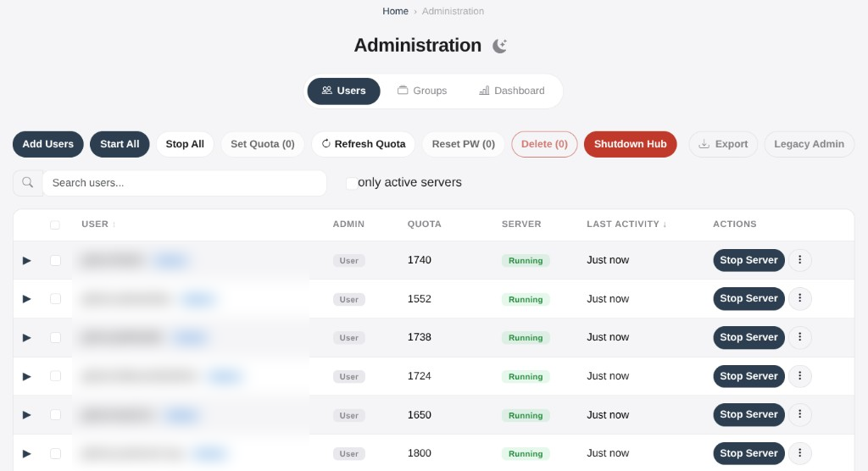Expand the row with quota 1800
The width and height of the screenshot is (868, 471).
(26, 454)
